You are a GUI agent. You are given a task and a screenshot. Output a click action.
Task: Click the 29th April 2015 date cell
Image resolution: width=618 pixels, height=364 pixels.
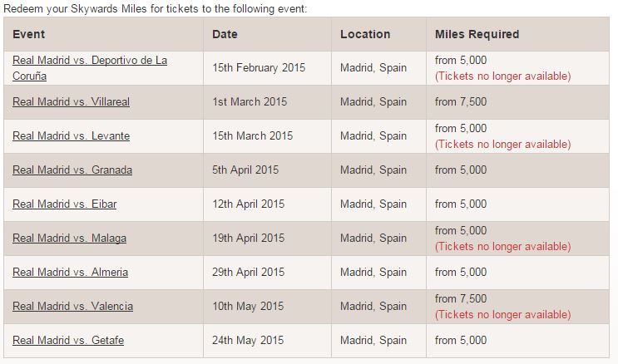click(x=249, y=273)
